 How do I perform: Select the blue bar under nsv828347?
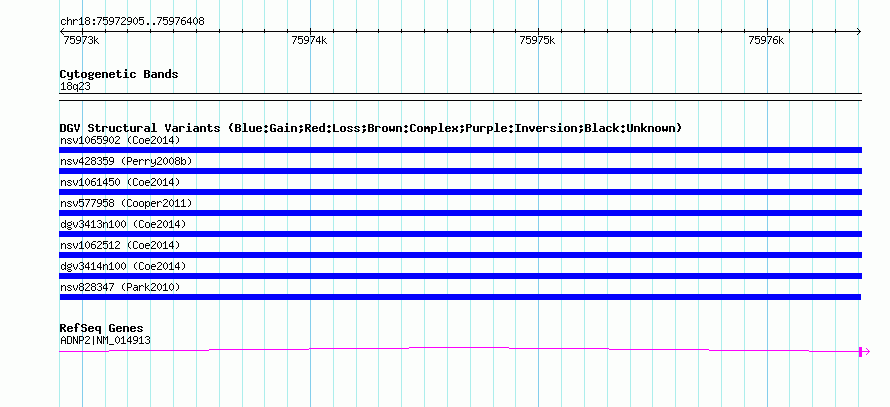coord(460,297)
